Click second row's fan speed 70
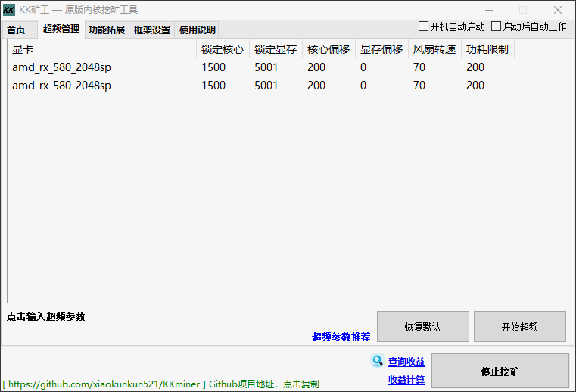Screen dimensions: 576x392 tap(419, 86)
